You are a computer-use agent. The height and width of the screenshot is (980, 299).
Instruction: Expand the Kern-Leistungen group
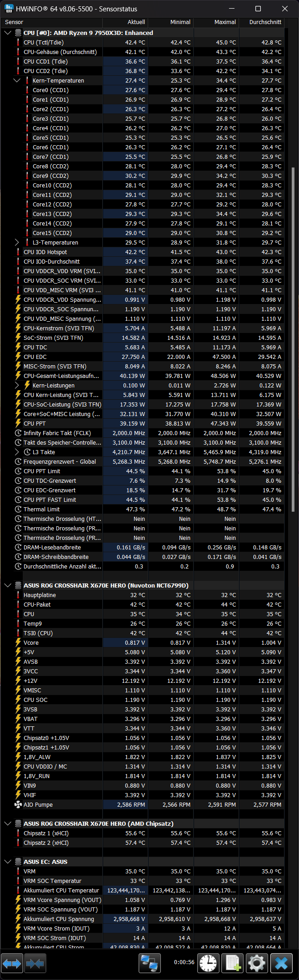(17, 385)
